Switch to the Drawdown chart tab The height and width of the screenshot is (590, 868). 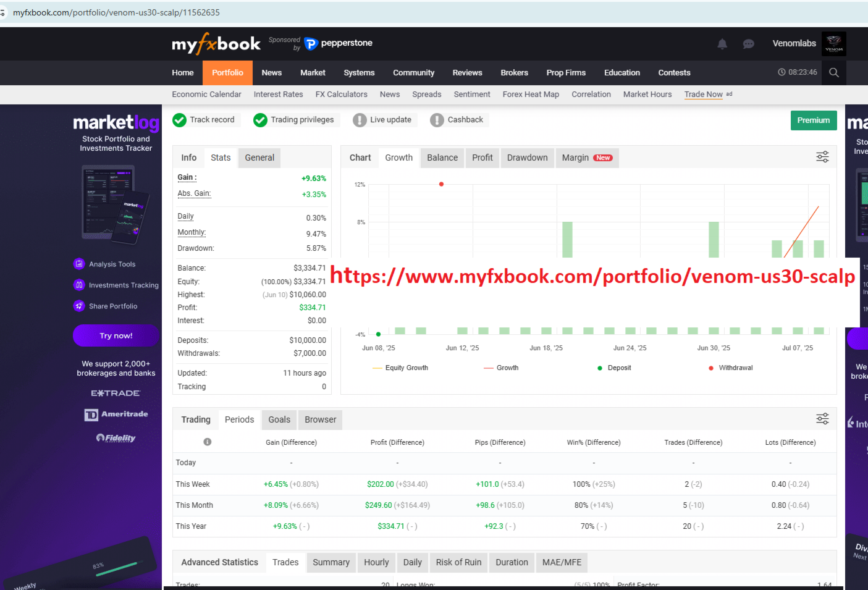click(527, 158)
